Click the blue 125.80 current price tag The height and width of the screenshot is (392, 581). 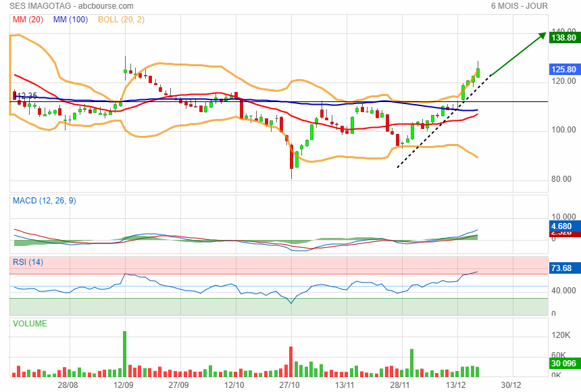coord(564,70)
